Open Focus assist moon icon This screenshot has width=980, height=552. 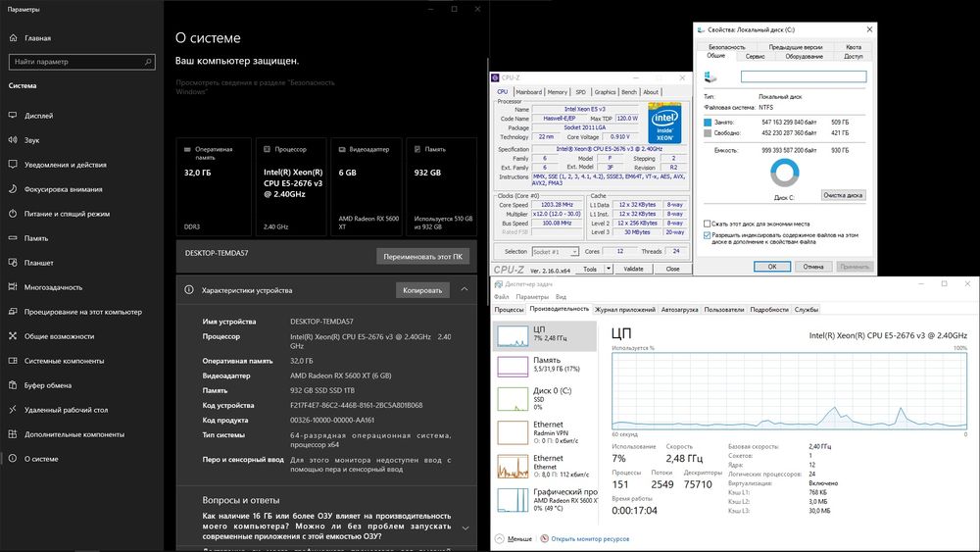pyautogui.click(x=13, y=189)
